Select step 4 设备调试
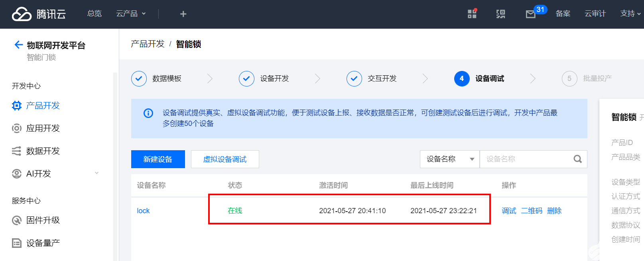 pos(479,78)
